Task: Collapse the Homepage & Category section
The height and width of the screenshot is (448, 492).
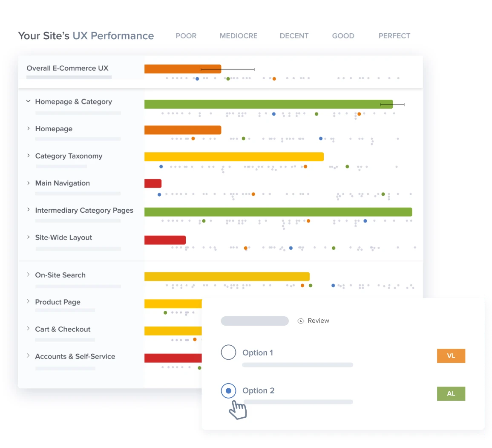Action: tap(28, 101)
